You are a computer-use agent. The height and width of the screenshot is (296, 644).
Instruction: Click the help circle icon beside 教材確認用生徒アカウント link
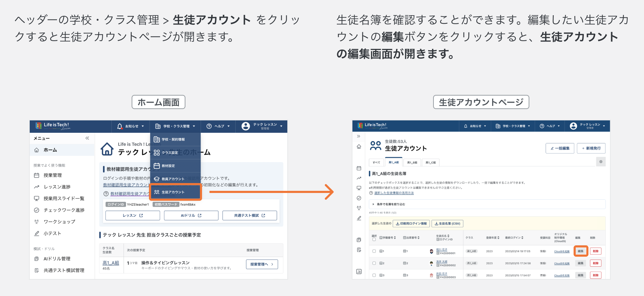click(106, 194)
